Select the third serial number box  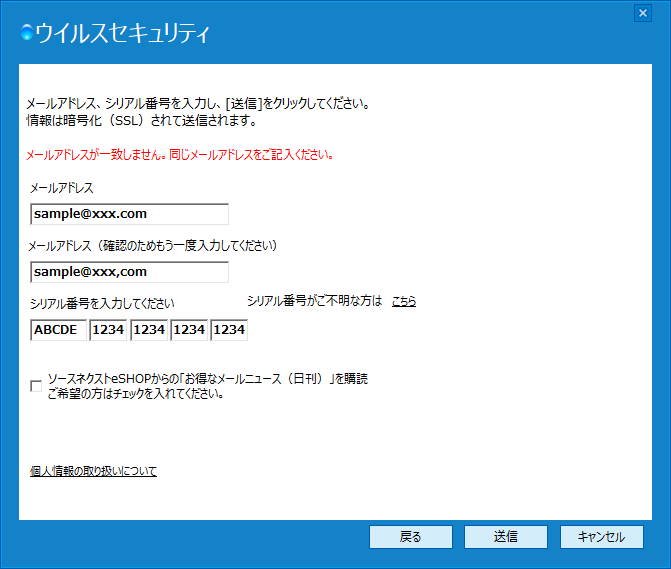(x=148, y=330)
